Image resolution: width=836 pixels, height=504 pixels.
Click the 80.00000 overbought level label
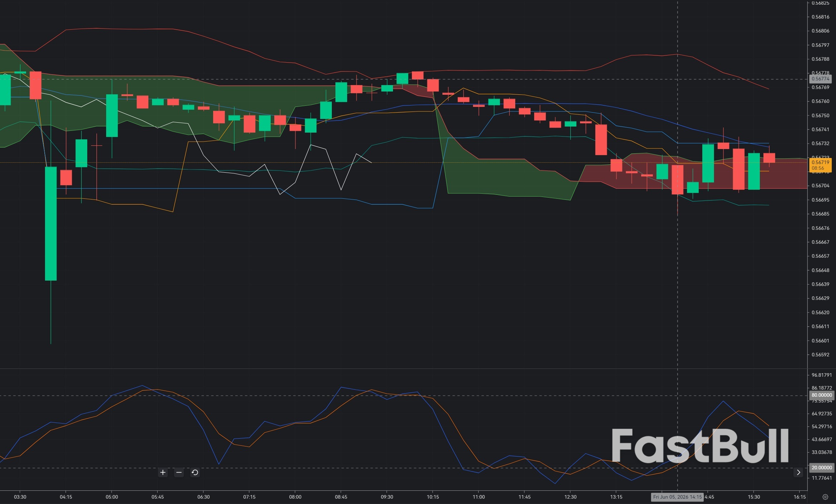821,395
